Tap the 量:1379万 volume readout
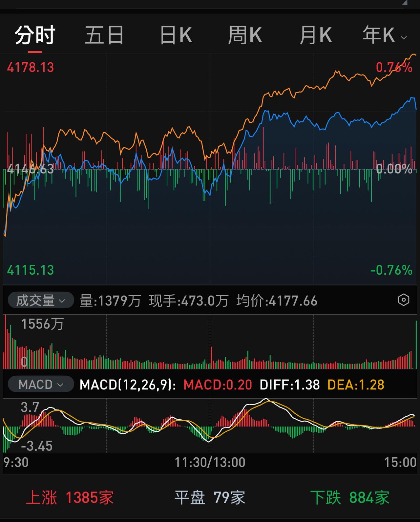 point(110,301)
